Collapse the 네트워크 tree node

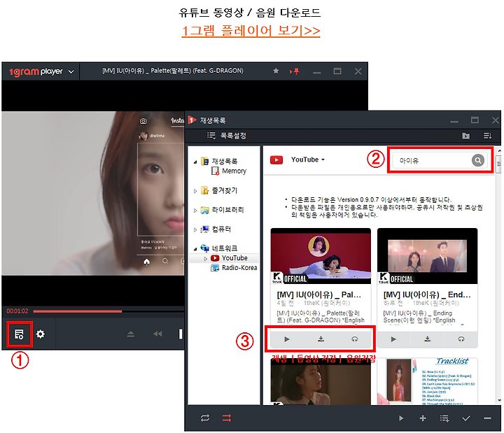tap(195, 249)
